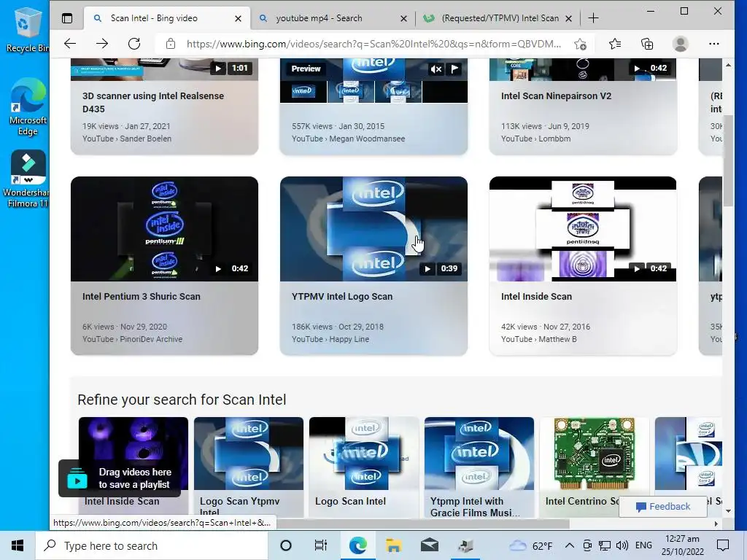Open File Explorer from the taskbar
747x560 pixels.
pos(393,545)
